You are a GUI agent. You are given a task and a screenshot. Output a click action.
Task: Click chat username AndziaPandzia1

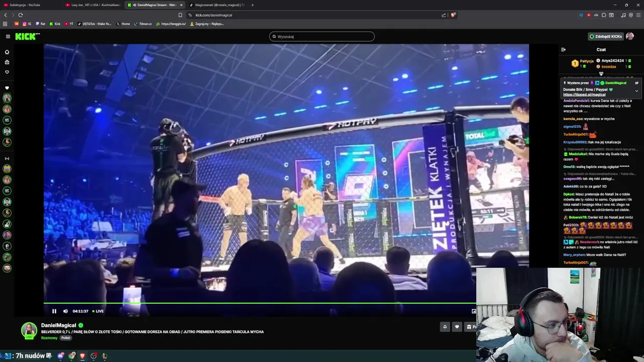pyautogui.click(x=576, y=101)
